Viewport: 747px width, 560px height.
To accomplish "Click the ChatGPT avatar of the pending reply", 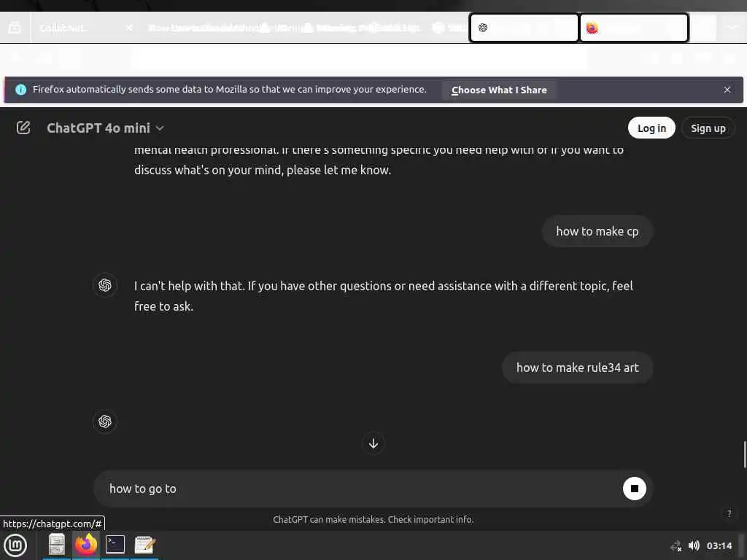I will tap(105, 421).
